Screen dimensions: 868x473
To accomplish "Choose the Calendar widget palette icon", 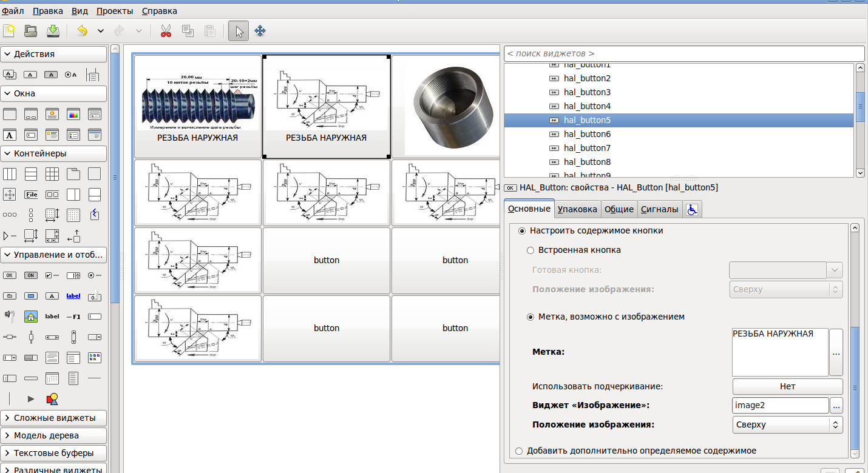I will [52, 378].
